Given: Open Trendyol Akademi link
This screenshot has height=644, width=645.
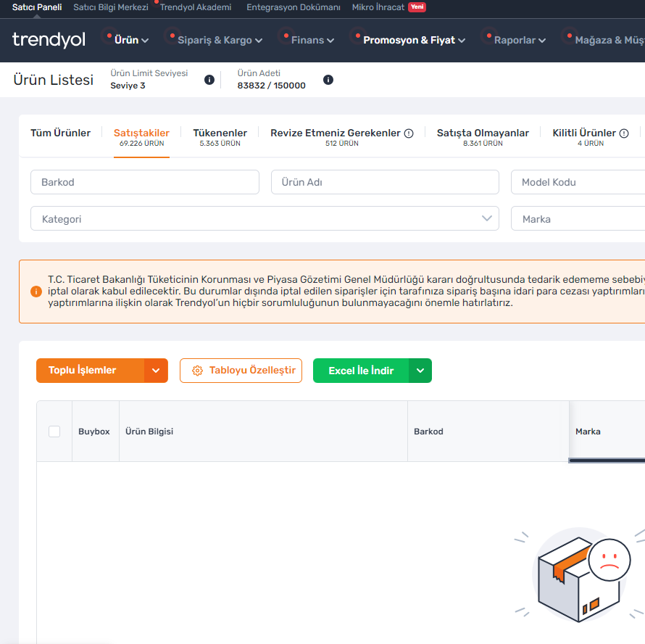Looking at the screenshot, I should pyautogui.click(x=196, y=7).
